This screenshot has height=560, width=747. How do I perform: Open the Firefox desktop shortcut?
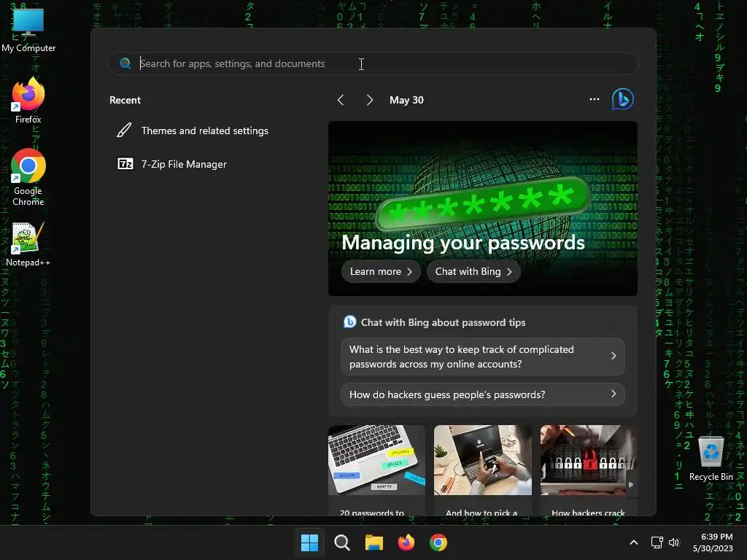point(28,101)
